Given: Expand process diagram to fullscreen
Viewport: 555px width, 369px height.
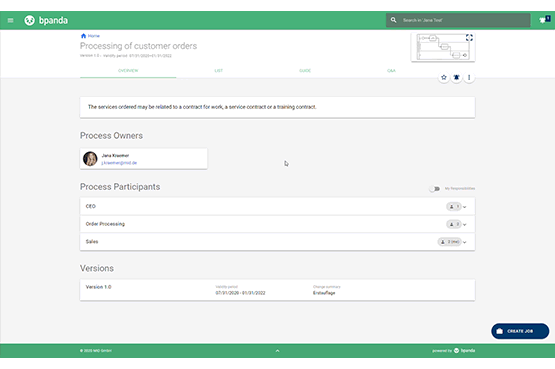Looking at the screenshot, I should coord(469,38).
